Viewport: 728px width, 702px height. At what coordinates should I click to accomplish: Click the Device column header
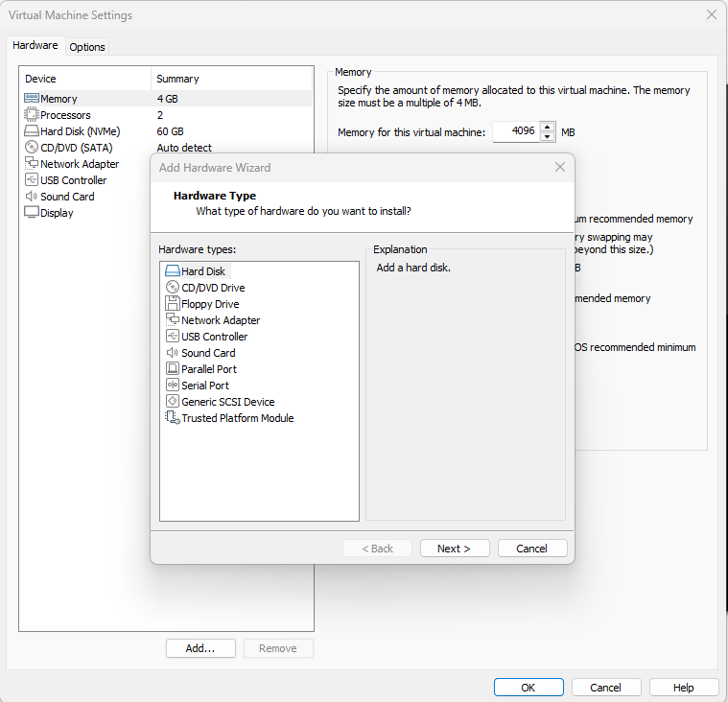86,79
